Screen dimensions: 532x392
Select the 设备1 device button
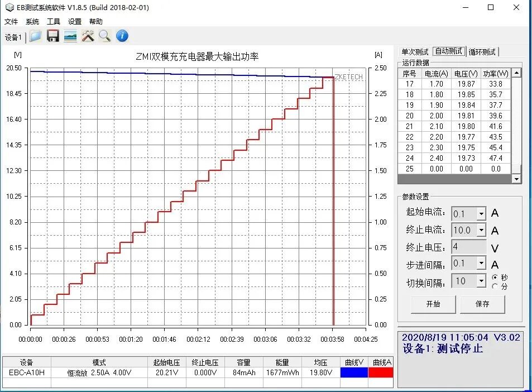[13, 37]
